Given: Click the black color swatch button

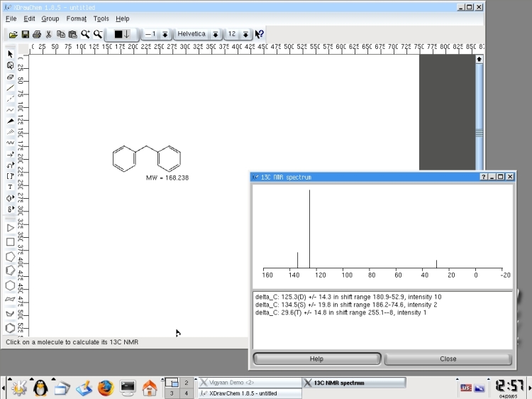Looking at the screenshot, I should tap(118, 34).
